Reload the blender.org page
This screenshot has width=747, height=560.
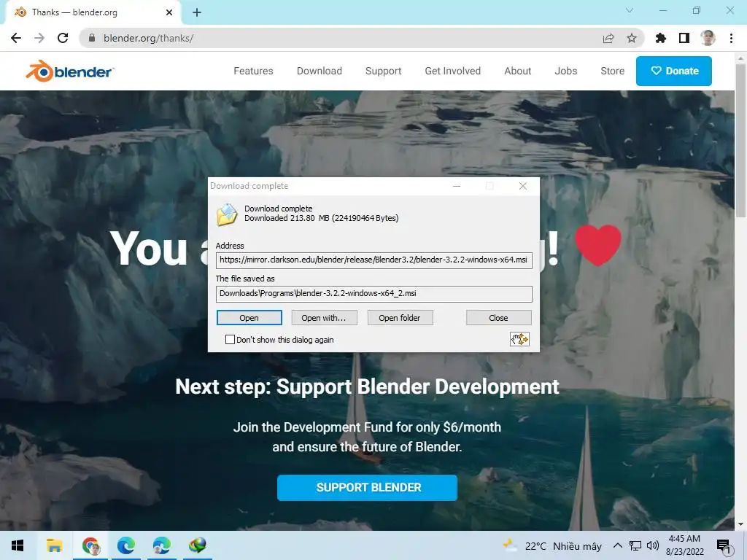click(63, 38)
